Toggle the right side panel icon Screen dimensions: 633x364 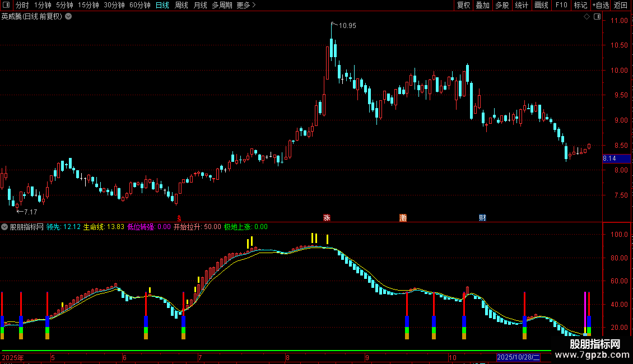pos(597,17)
